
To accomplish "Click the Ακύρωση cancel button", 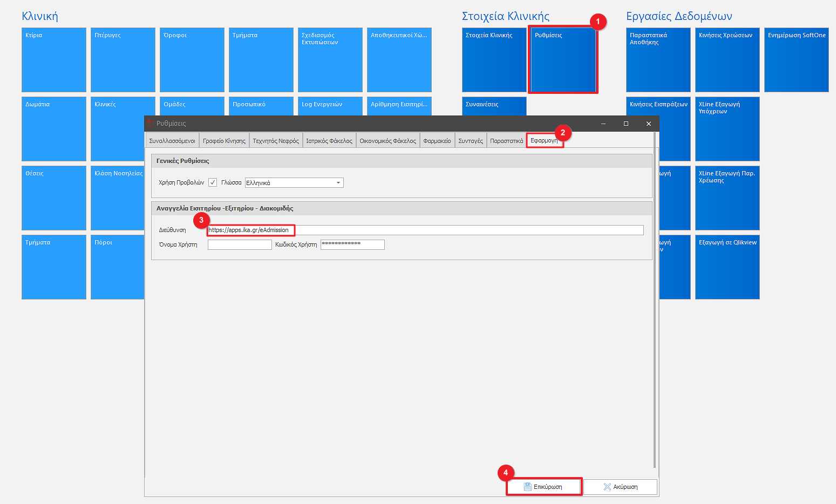I will (x=620, y=487).
